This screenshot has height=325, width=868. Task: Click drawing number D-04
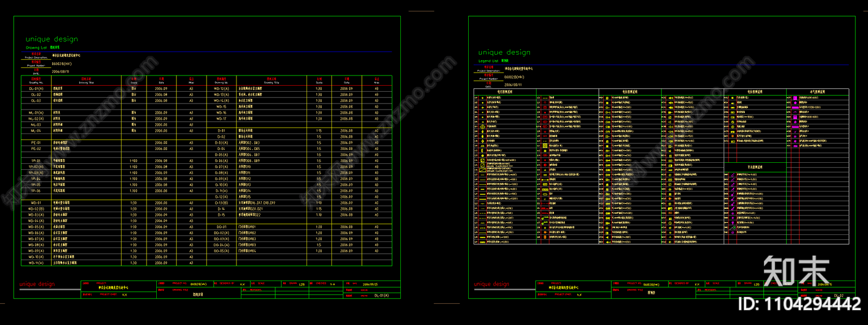click(221, 149)
